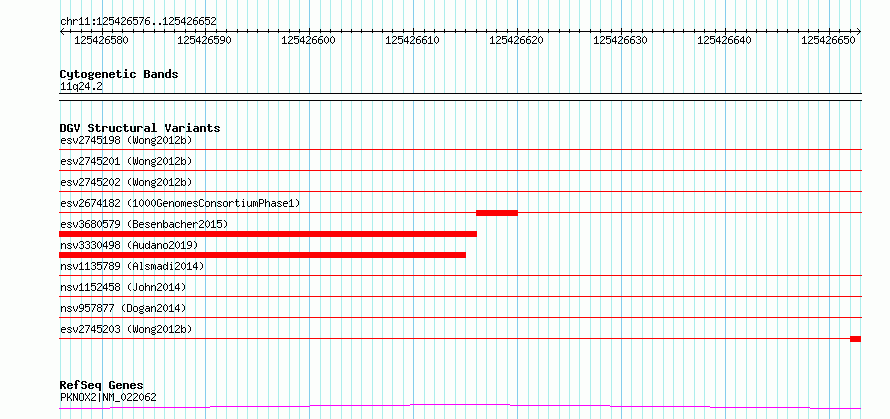
Task: Click the thick red block of esv2674182
Action: point(497,213)
